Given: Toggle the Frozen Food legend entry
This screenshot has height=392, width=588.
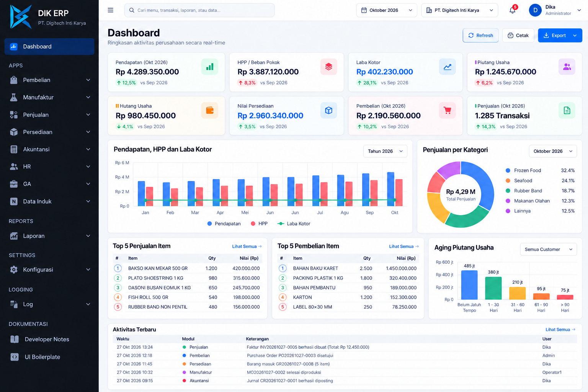Looking at the screenshot, I should pos(540,170).
